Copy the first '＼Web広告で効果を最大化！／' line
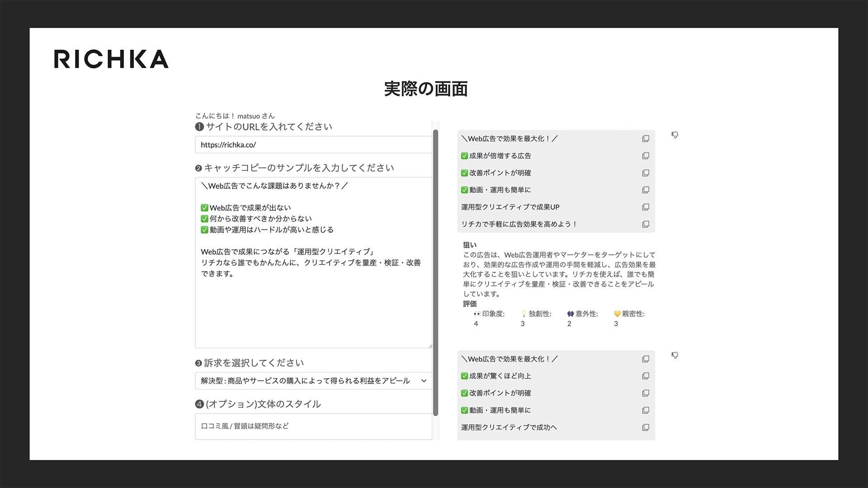 pyautogui.click(x=646, y=139)
